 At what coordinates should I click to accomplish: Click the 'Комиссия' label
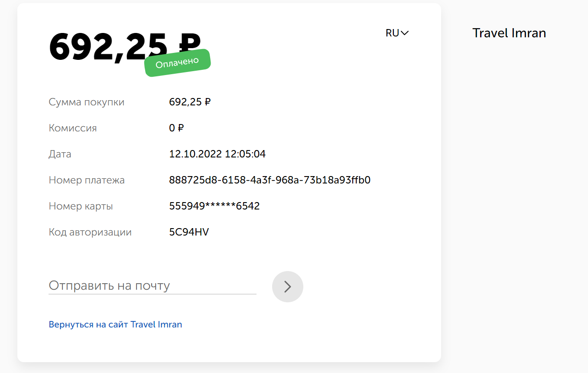pyautogui.click(x=73, y=128)
